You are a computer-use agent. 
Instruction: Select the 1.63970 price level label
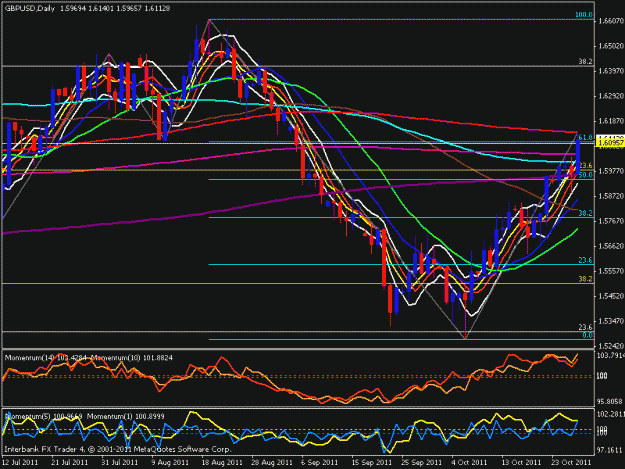coord(611,71)
